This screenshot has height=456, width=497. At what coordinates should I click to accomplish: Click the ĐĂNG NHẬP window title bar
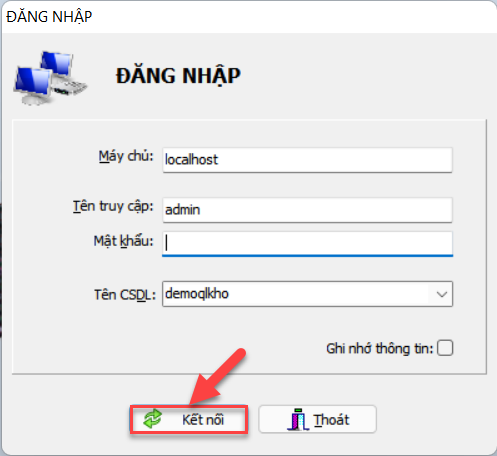point(248,17)
